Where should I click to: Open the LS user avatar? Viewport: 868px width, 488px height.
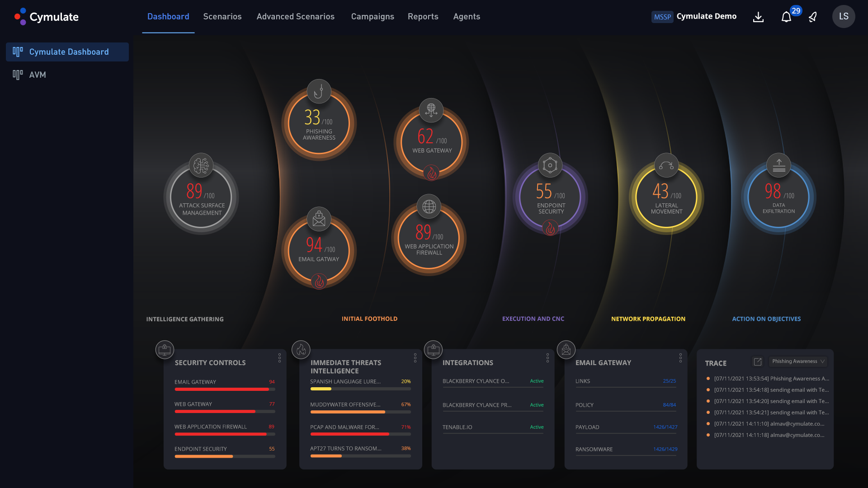[844, 17]
